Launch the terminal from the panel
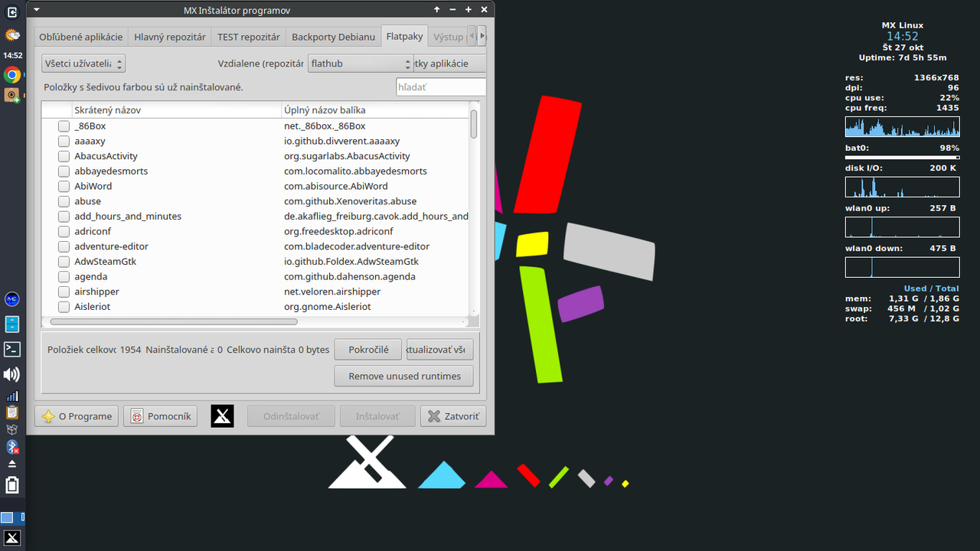Viewport: 980px width, 551px height. tap(12, 349)
